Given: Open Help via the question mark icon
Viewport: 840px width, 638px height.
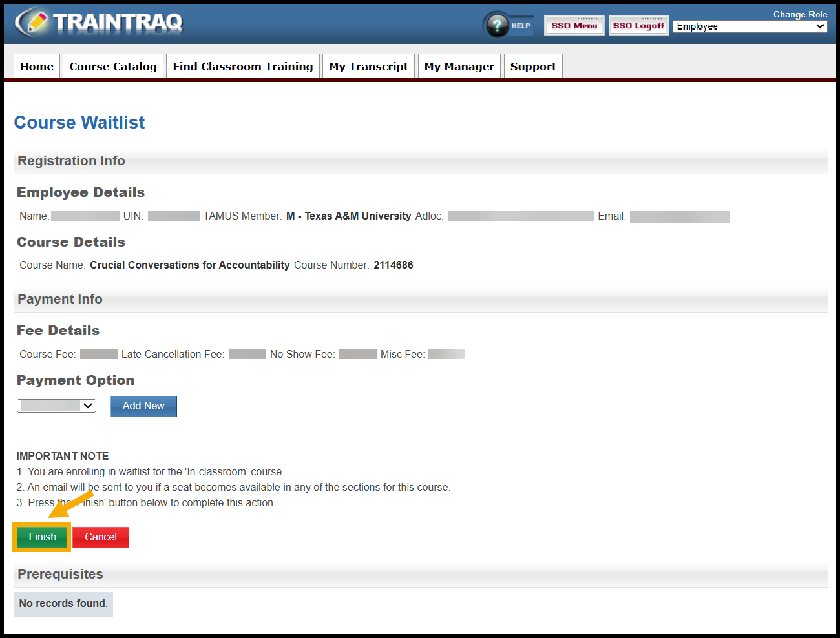Looking at the screenshot, I should (497, 25).
